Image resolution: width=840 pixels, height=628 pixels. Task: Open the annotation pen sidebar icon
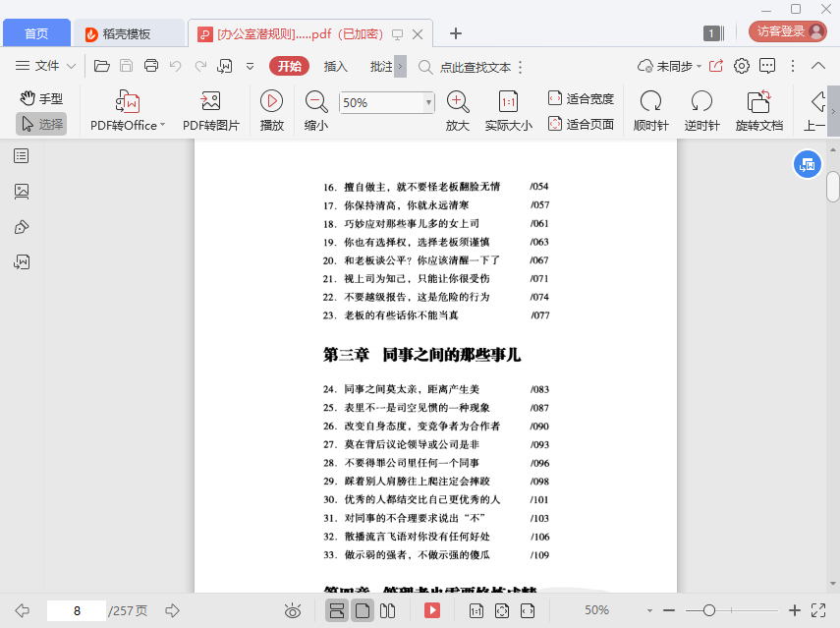pyautogui.click(x=22, y=227)
